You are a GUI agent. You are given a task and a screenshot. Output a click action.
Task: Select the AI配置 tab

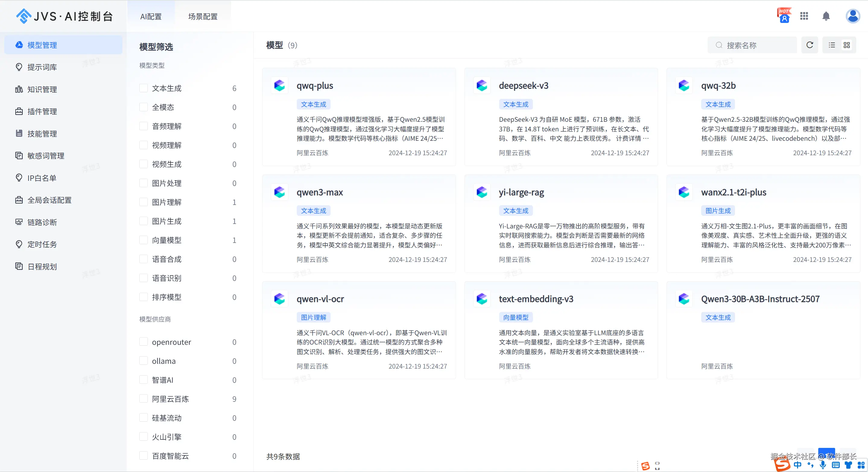[151, 17]
